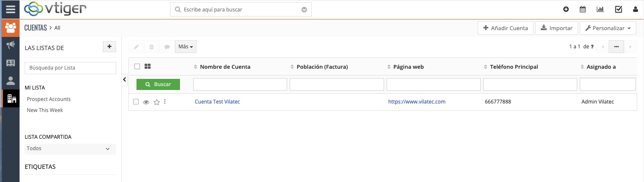Viewport: 644px width, 182px height.
Task: Select New This Week list
Action: coord(45,110)
